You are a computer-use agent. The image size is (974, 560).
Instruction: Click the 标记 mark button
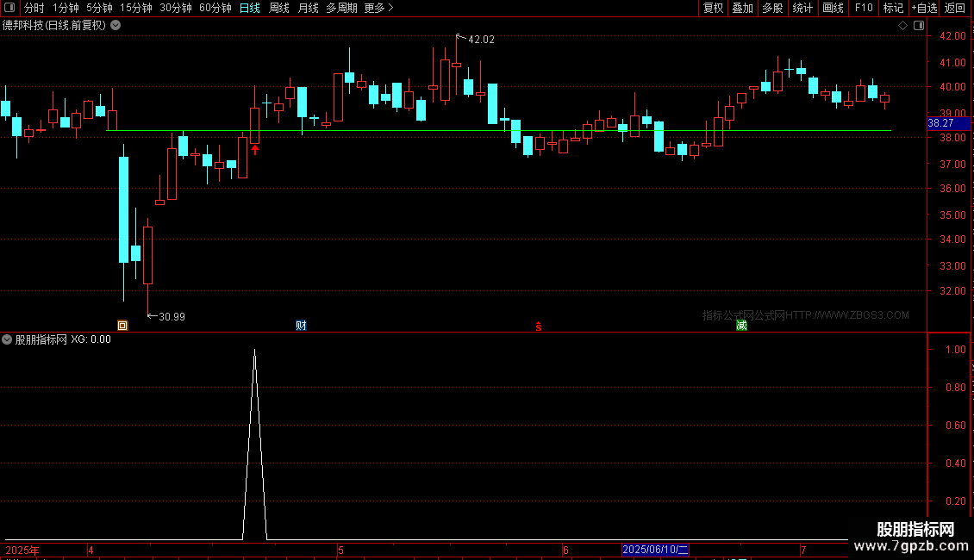coord(893,8)
